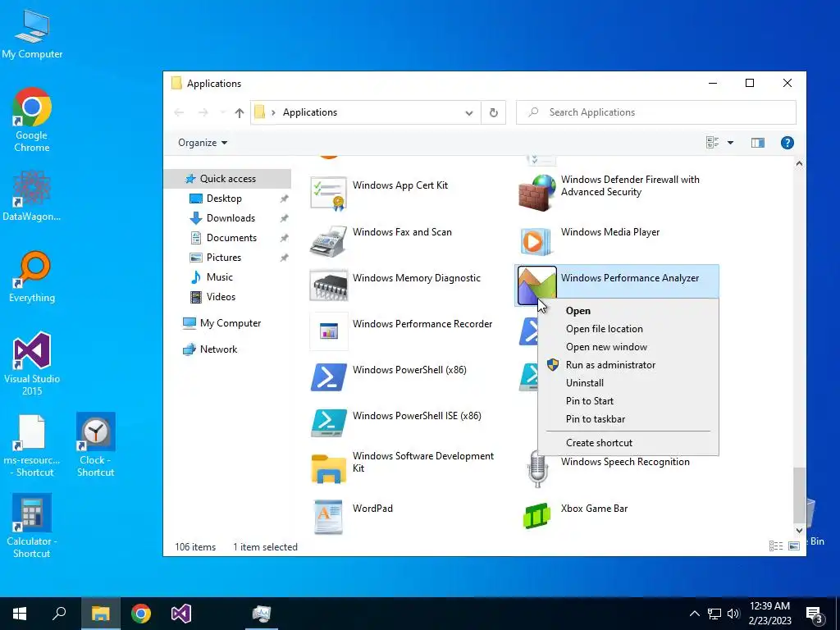
Task: Select Windows Speech Recognition microphone icon
Action: 537,468
